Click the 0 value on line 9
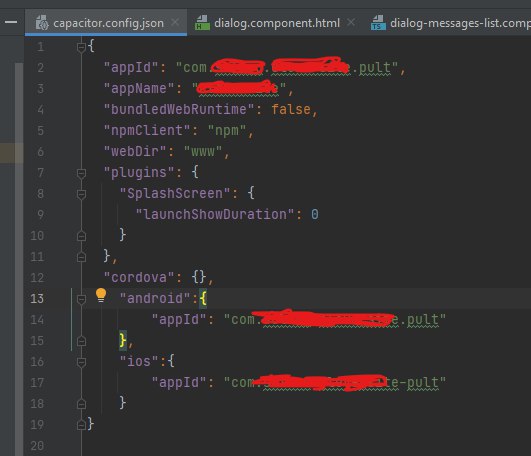Viewport: 531px width, 456px height. coord(315,215)
